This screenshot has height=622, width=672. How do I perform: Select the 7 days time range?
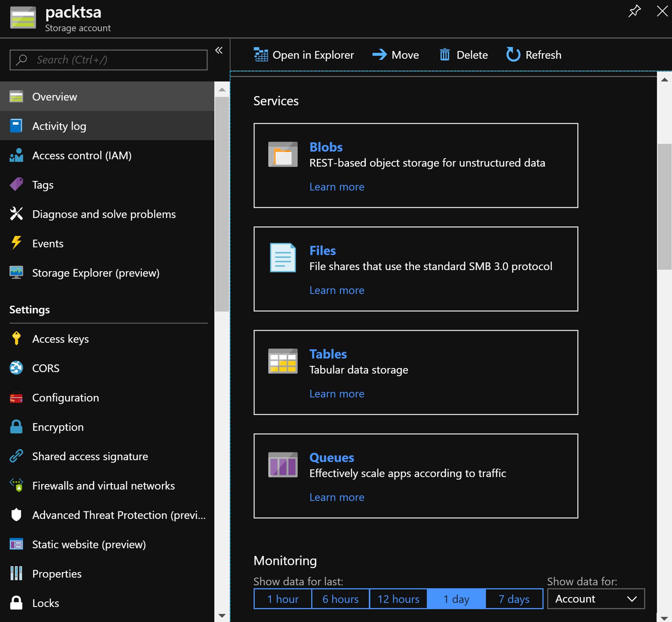pyautogui.click(x=514, y=599)
